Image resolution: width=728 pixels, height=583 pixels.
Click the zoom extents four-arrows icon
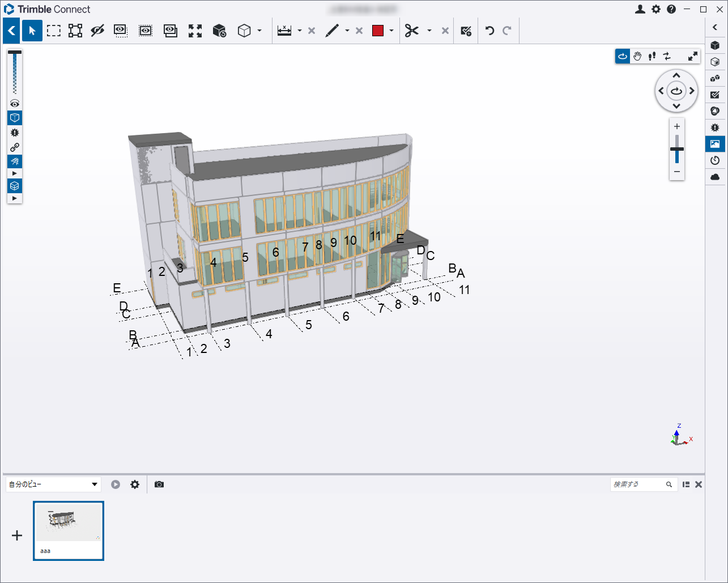(195, 31)
